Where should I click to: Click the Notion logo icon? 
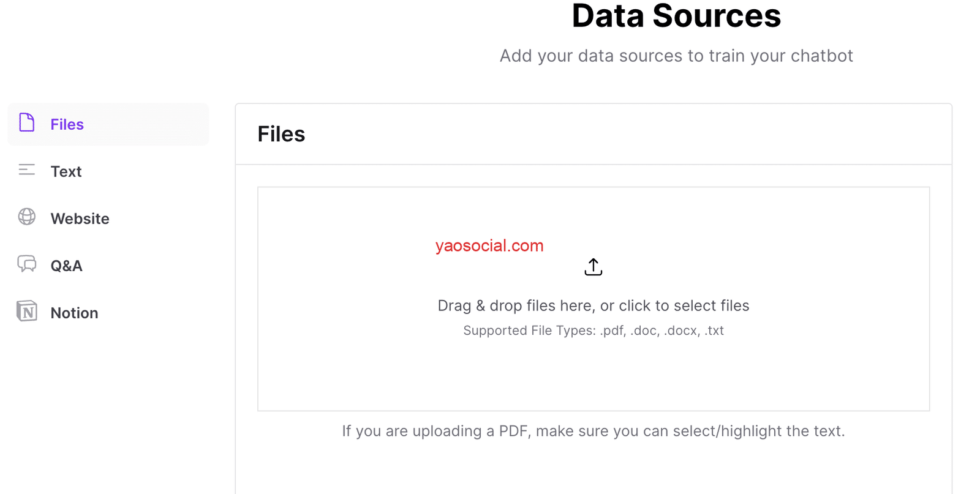[x=27, y=312]
